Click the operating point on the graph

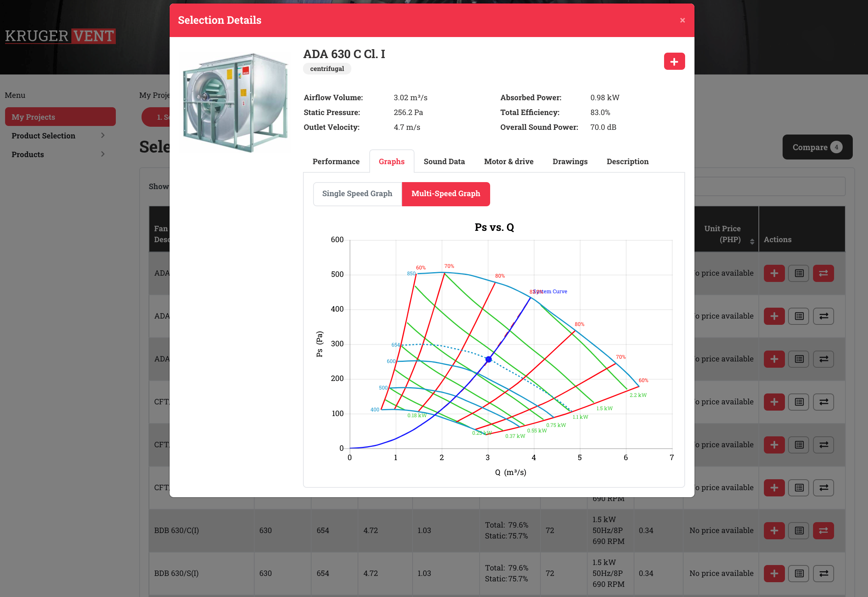[x=488, y=359]
